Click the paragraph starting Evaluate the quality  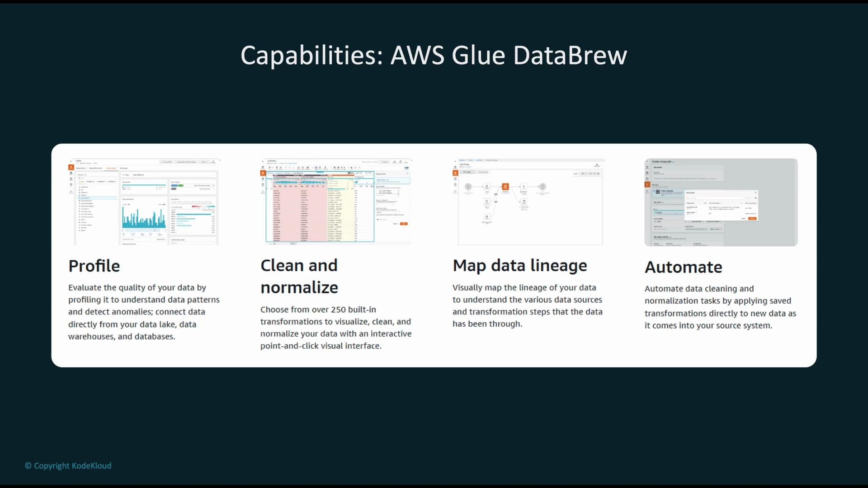tap(144, 312)
